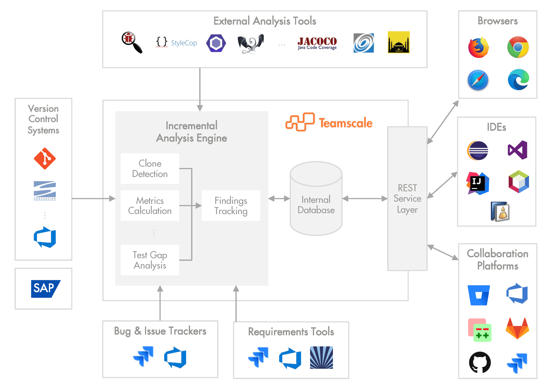The image size is (553, 392).
Task: Click the StyleCop logo
Action: [x=176, y=43]
